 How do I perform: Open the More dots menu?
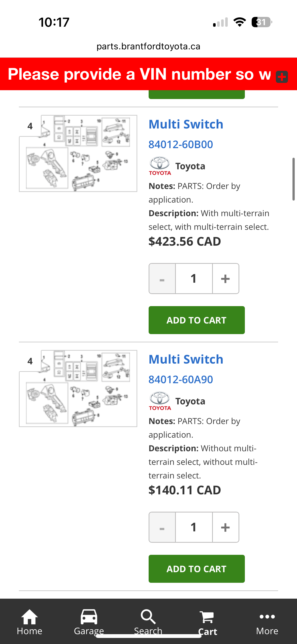[267, 617]
